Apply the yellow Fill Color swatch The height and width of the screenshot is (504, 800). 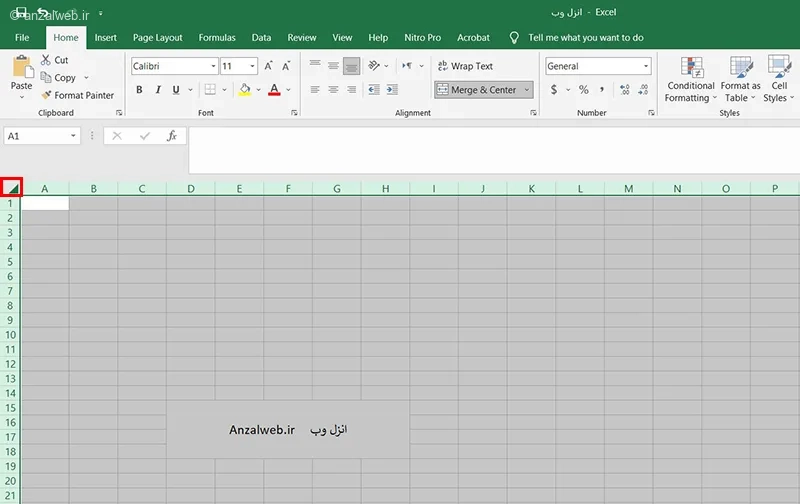[245, 90]
